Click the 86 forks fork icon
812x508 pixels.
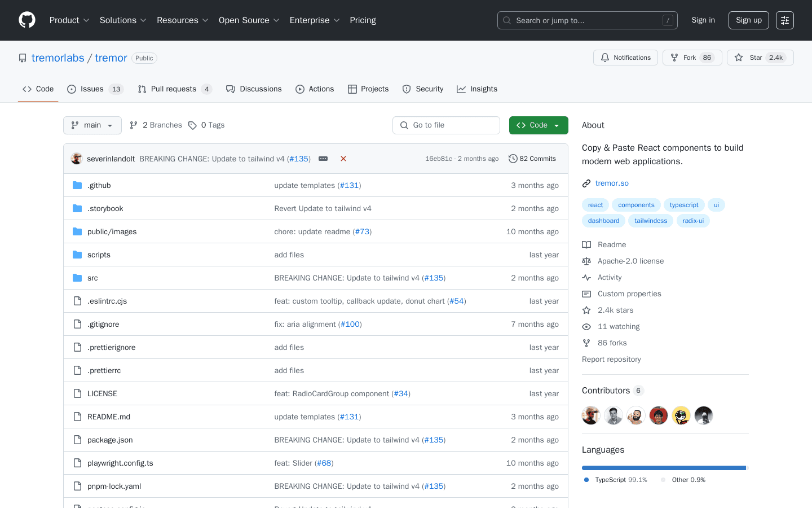tap(586, 343)
